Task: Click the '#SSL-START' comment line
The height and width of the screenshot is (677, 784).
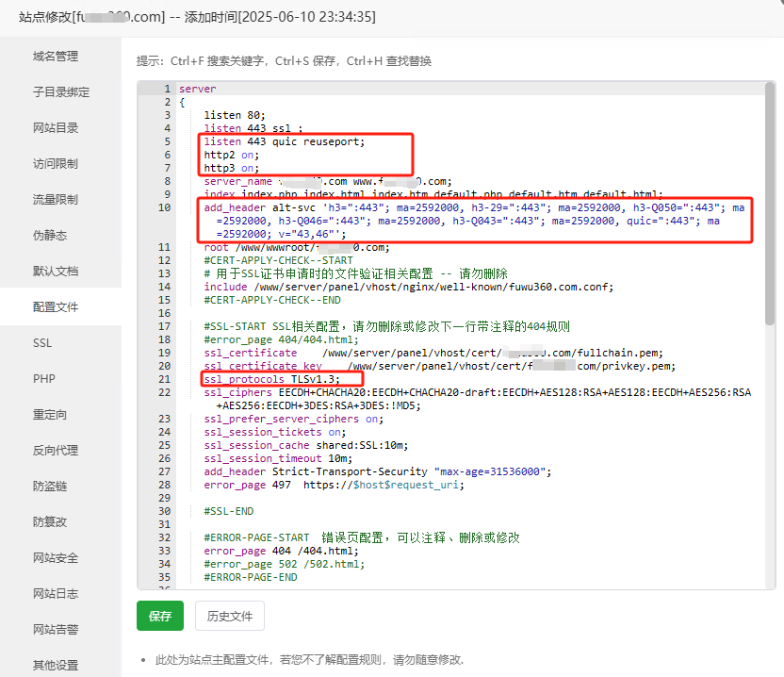Action: pyautogui.click(x=386, y=326)
